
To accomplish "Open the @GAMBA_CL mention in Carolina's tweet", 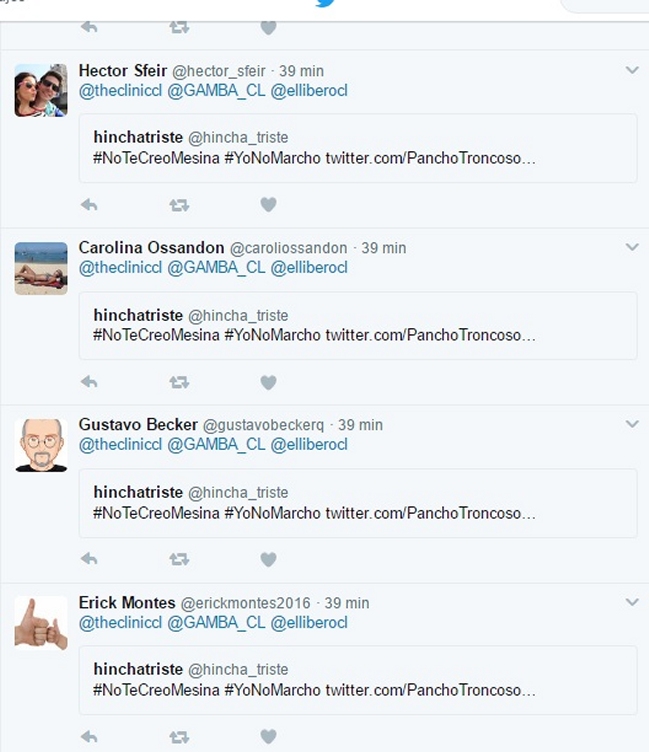I will [216, 268].
